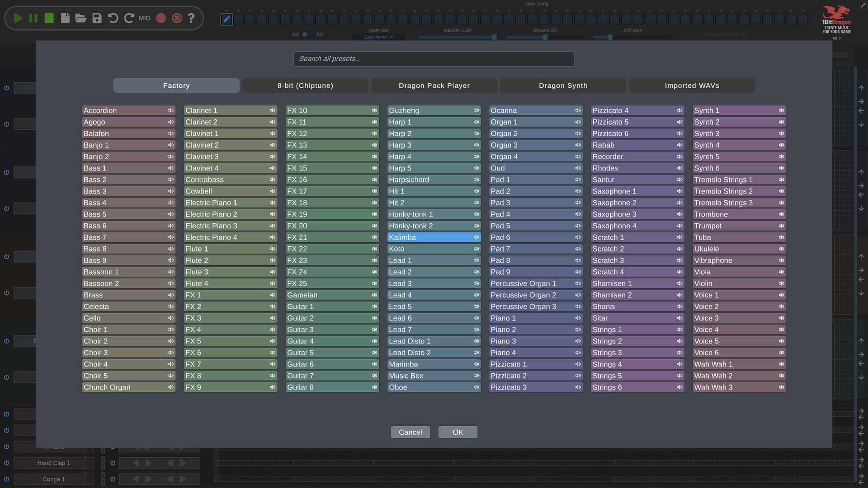Undo the last action

(113, 18)
